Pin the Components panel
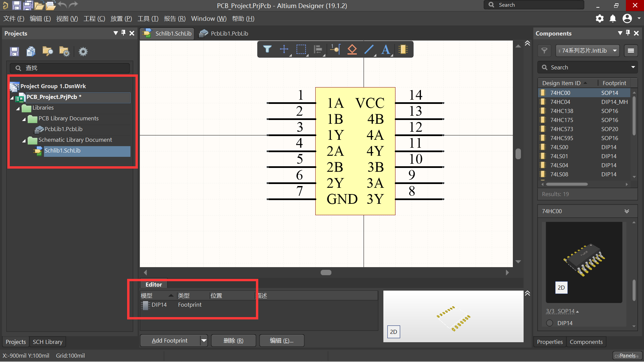644x362 pixels. [628, 33]
